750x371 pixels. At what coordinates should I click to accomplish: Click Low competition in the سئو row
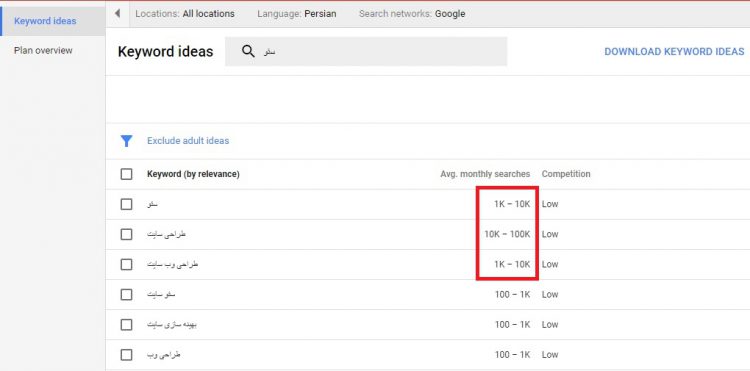coord(550,204)
